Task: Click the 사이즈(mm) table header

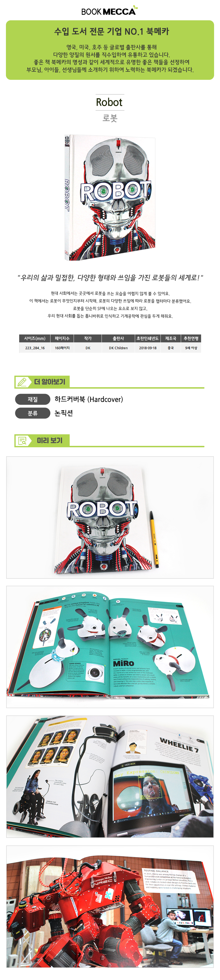Action: [x=35, y=338]
